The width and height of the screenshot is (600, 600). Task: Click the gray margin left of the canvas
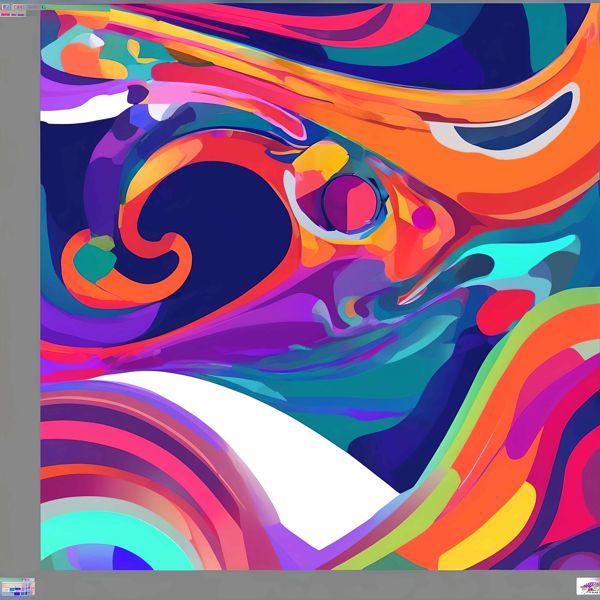(20, 300)
